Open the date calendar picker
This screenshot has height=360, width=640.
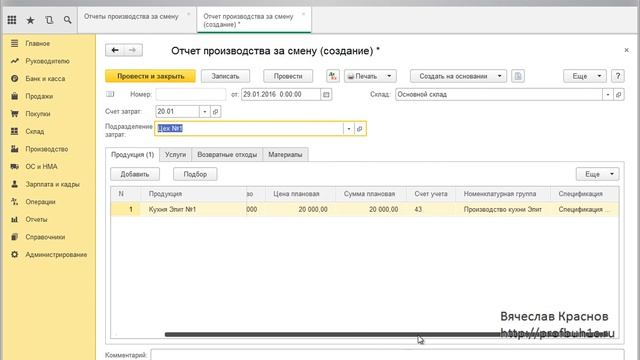(x=326, y=95)
